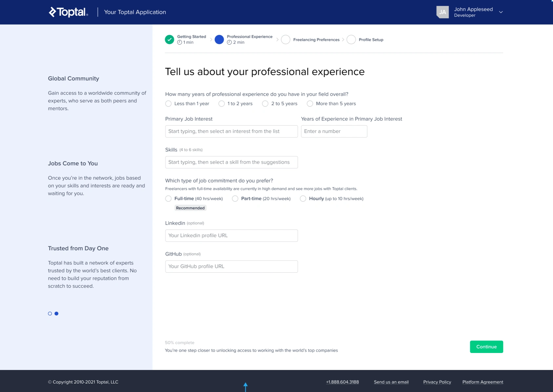Screen dimensions: 553x392
Task: Choose Full-time 40 hrs/week commitment
Action: point(168,199)
